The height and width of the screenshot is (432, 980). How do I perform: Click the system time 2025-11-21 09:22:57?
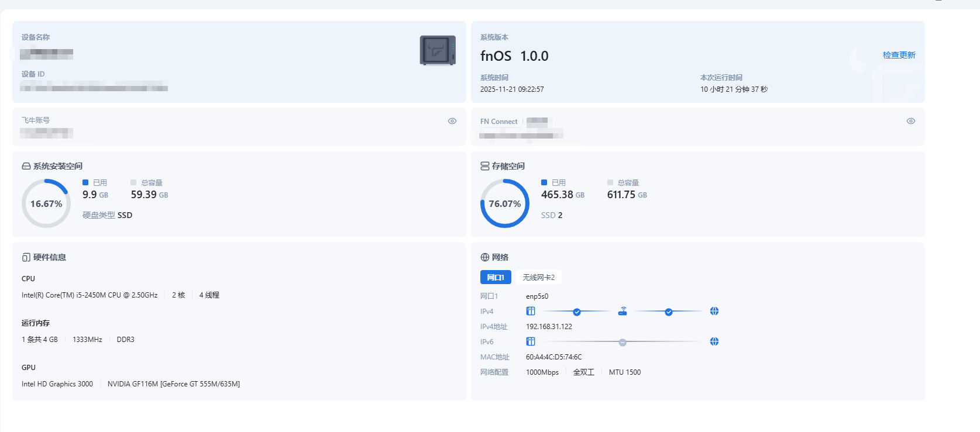(x=512, y=89)
